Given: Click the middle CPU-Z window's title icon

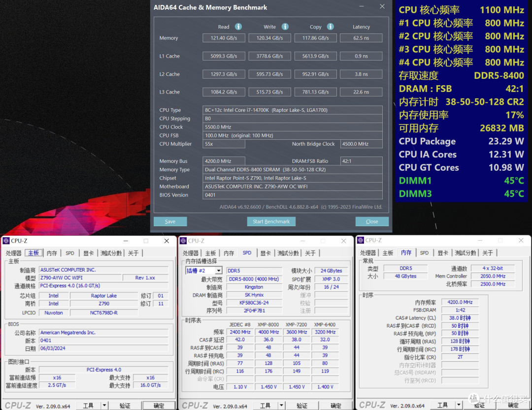Looking at the screenshot, I should [183, 241].
